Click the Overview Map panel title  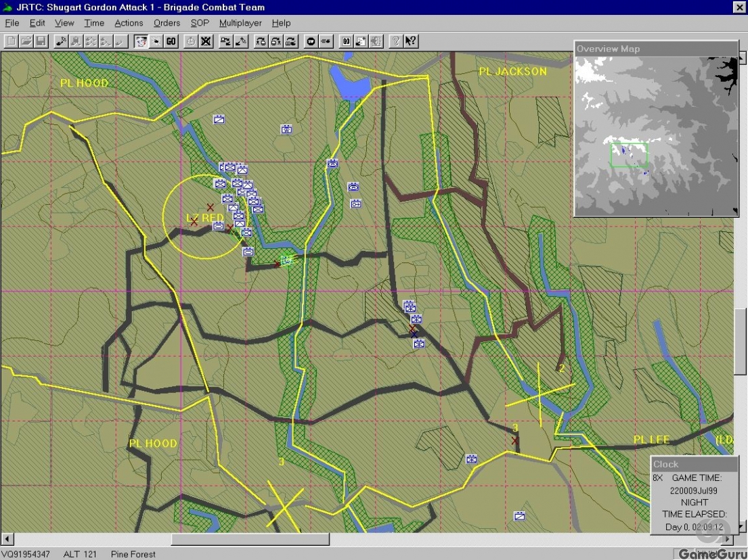click(x=609, y=49)
